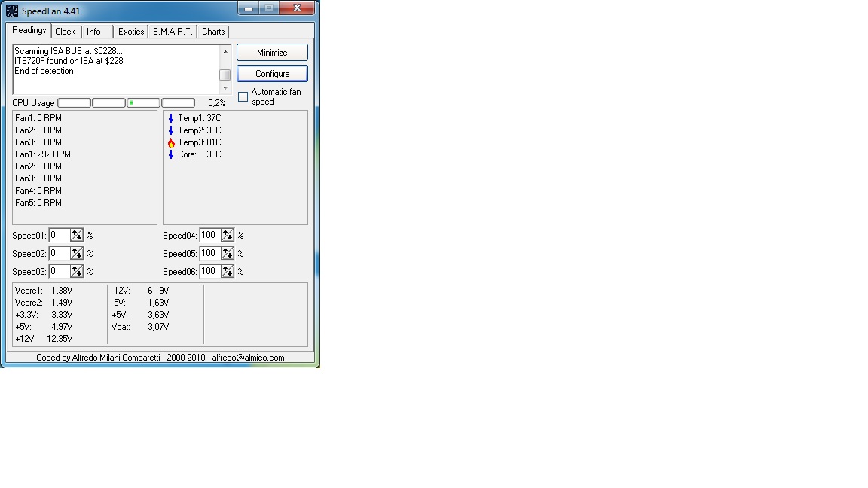Click the Vbat 3,07V voltage reading
Viewport: 868px width, 488px height.
pos(141,326)
